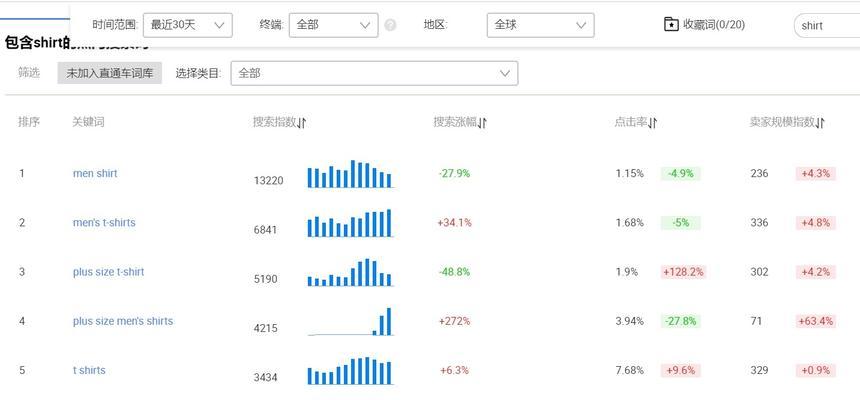Click the t shirts trend bar chart
Viewport: 860px width, 400px height.
(350, 371)
